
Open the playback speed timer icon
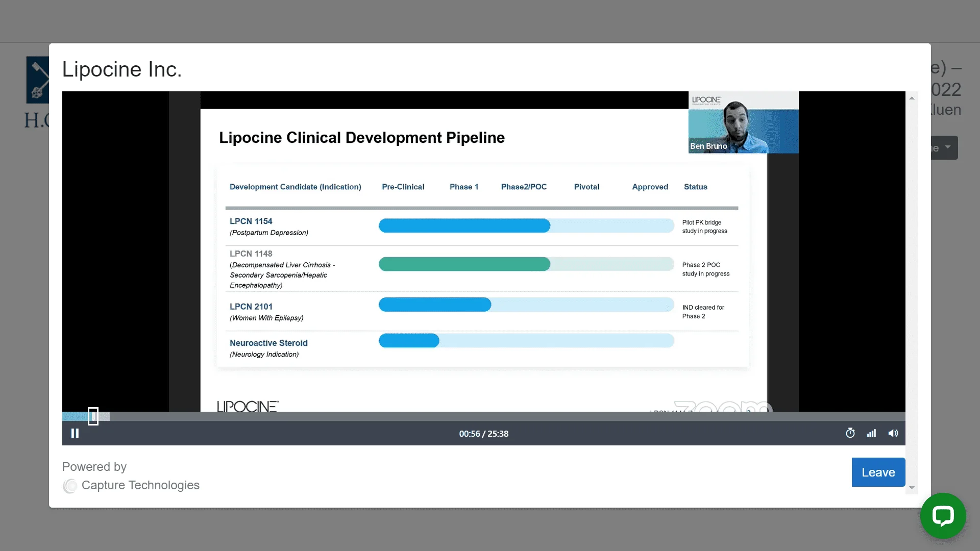(850, 433)
